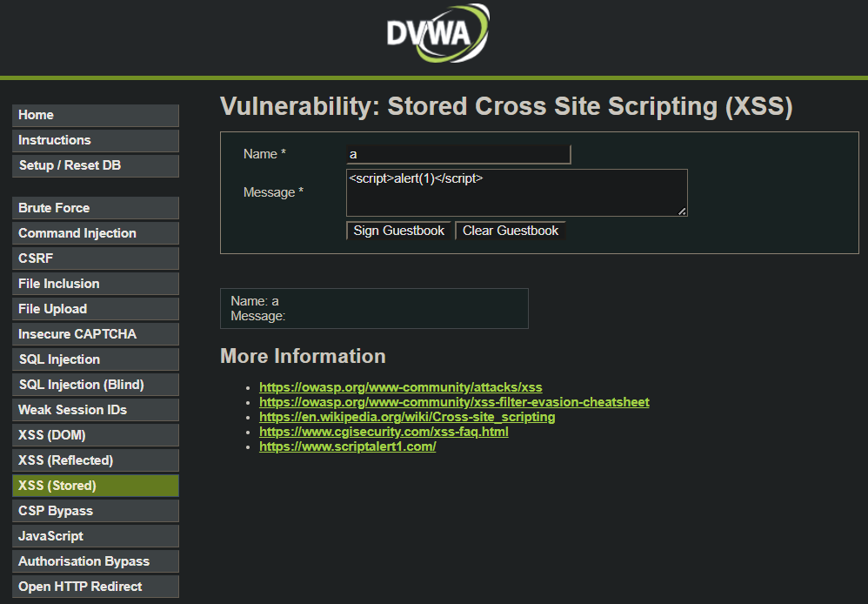The image size is (868, 604).
Task: Open Authorisation Bypass page
Action: tap(95, 560)
